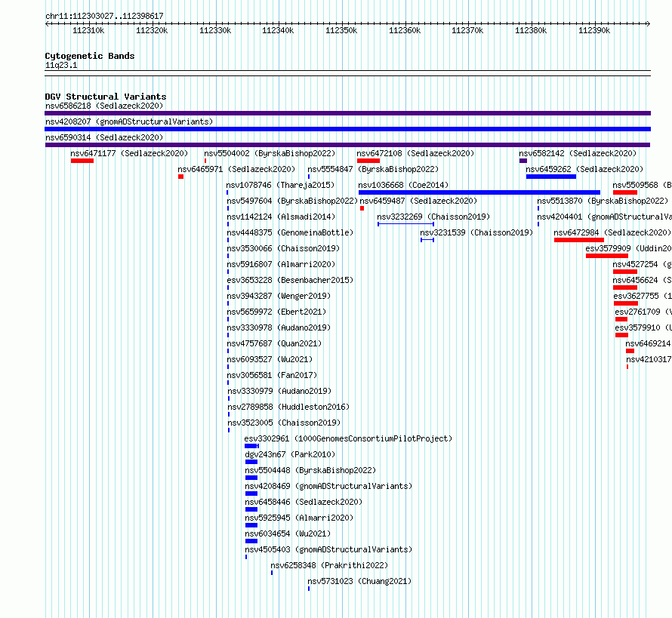Select nsv6034654 (Wu2021) label

point(288,533)
